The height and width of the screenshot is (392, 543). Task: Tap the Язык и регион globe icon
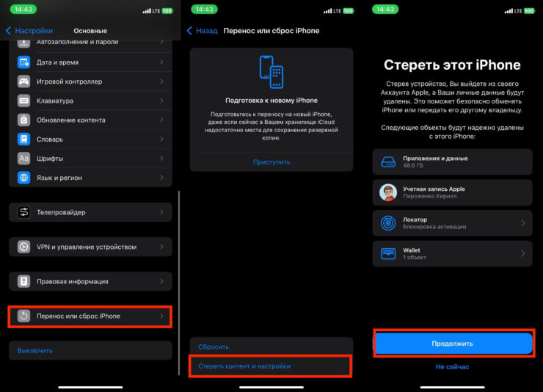[23, 178]
